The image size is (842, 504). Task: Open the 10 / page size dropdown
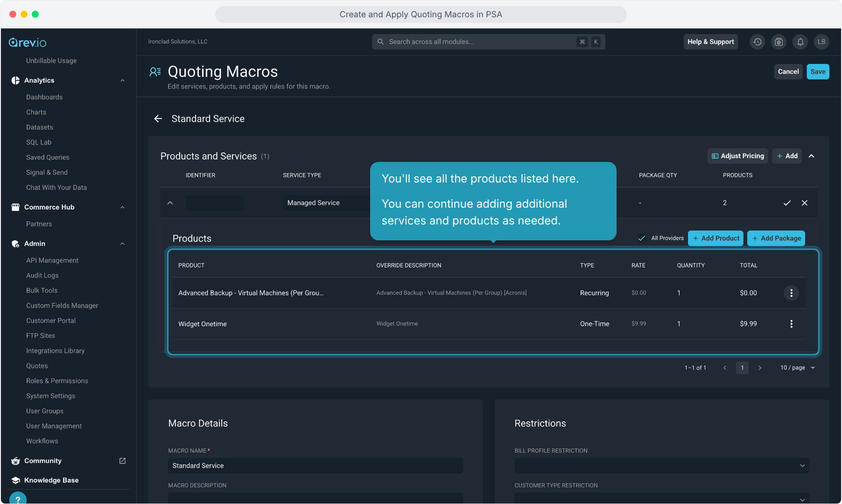click(797, 368)
